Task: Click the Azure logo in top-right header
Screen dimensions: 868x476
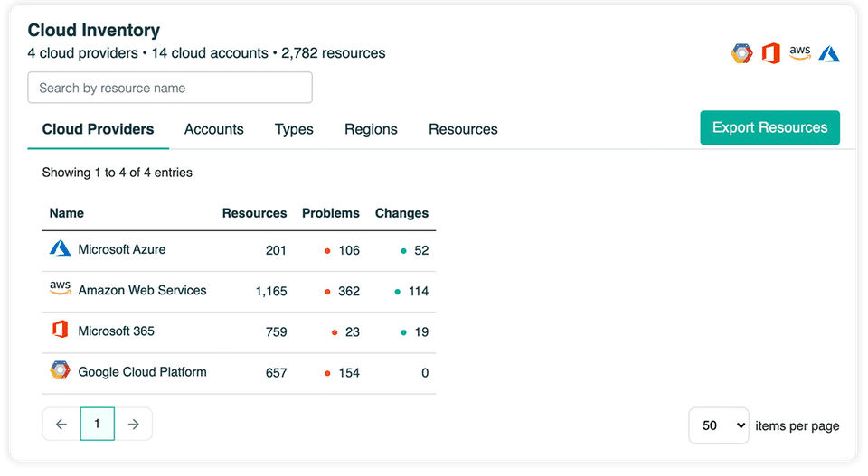Action: (x=829, y=53)
